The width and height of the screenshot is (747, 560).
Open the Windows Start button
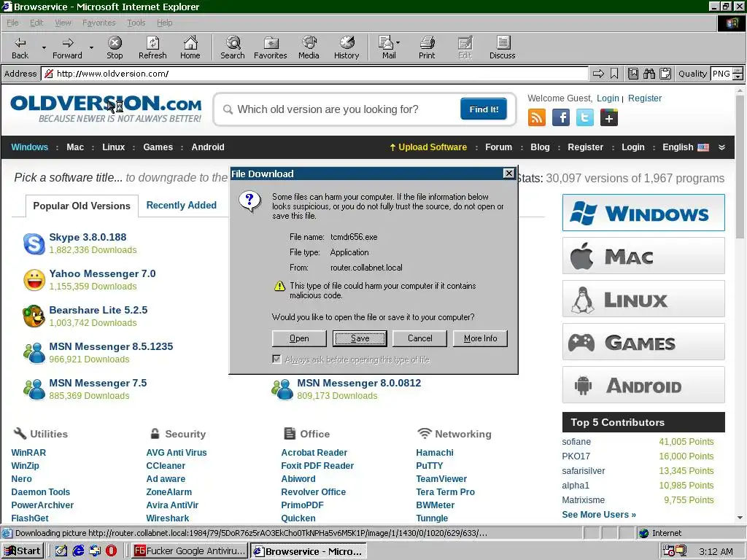click(x=23, y=551)
